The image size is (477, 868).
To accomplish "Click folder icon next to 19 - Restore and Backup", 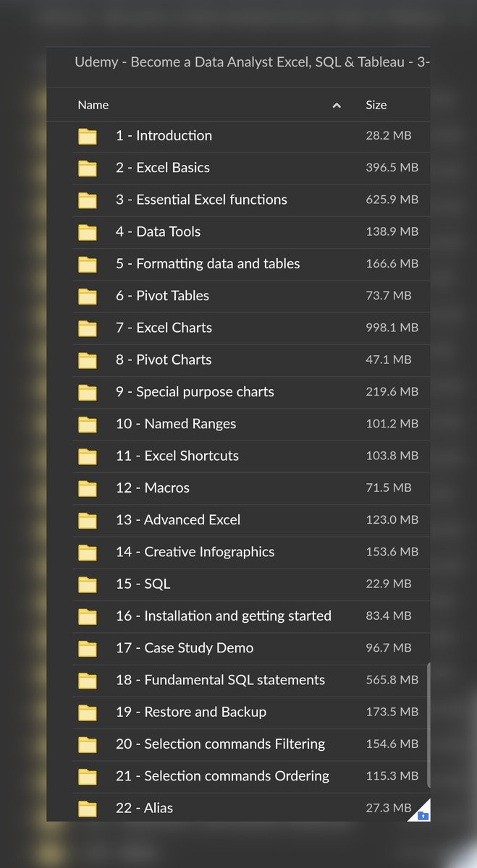I will [88, 712].
